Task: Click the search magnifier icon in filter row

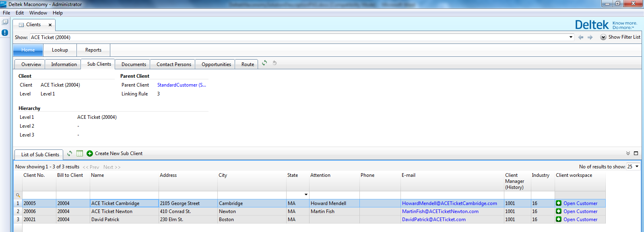Action: pos(18,195)
